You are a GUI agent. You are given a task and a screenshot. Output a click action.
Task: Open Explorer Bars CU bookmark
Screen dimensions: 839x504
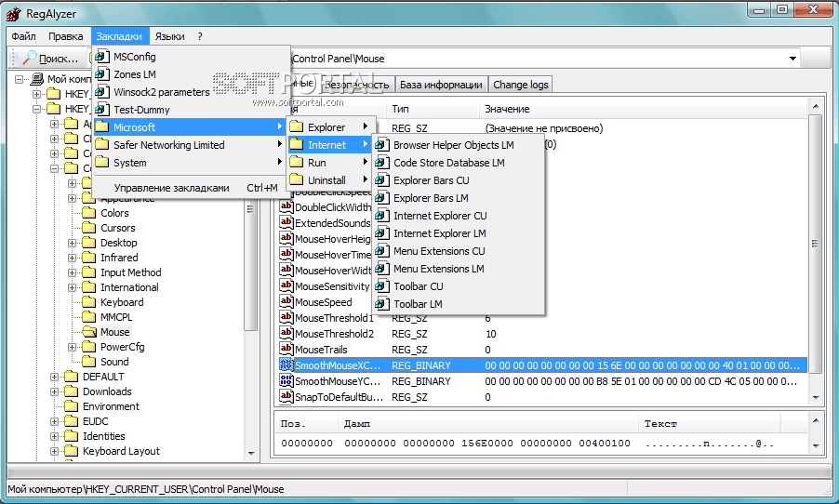click(x=458, y=180)
